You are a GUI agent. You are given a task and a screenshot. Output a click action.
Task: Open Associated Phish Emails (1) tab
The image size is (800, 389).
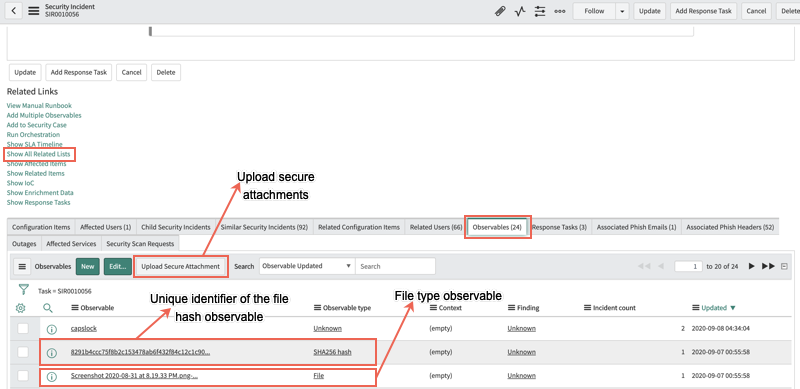pos(636,227)
